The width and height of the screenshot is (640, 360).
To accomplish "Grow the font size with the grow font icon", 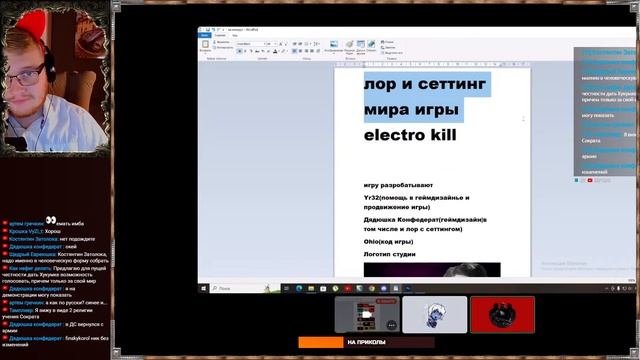I will click(280, 44).
